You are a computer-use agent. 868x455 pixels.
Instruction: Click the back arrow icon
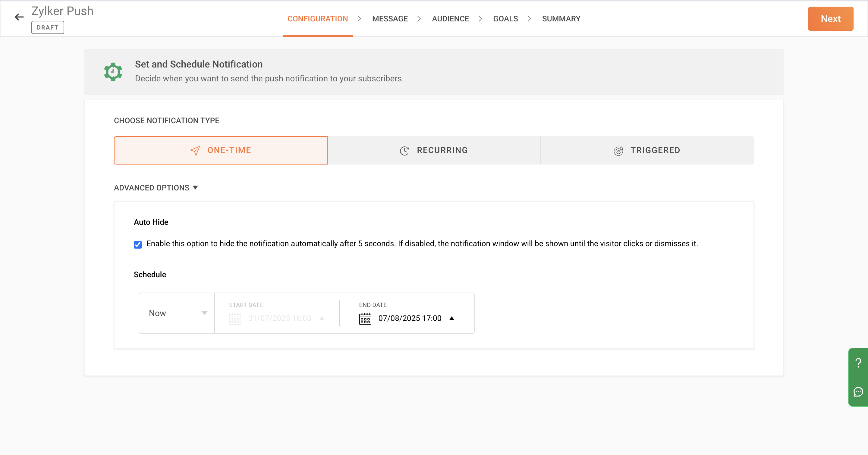[x=19, y=17]
